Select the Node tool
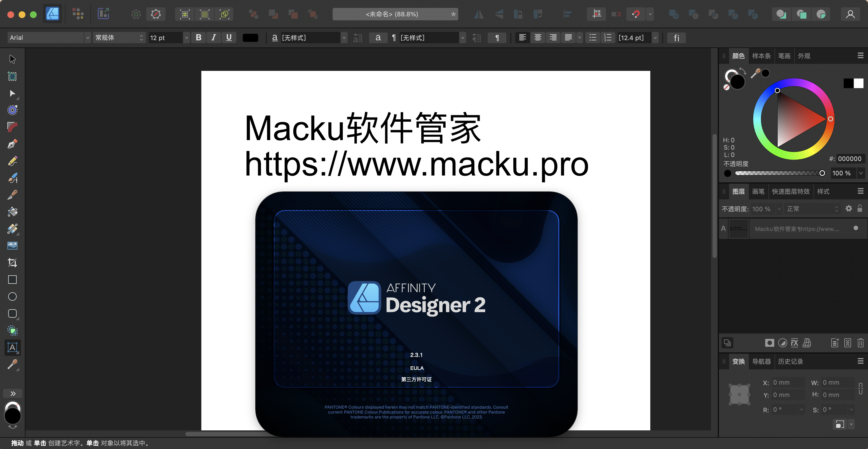Image resolution: width=868 pixels, height=449 pixels. (x=12, y=93)
